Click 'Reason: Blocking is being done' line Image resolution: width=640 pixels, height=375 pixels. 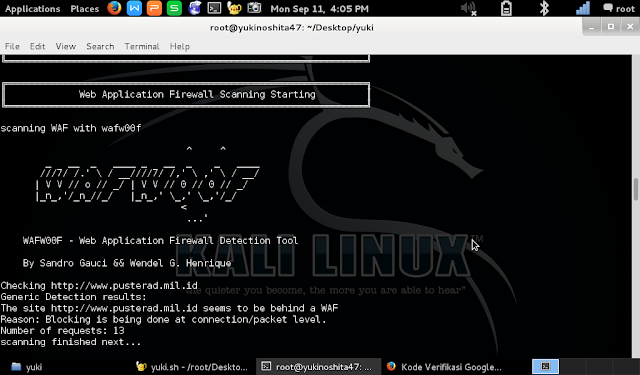tap(163, 320)
